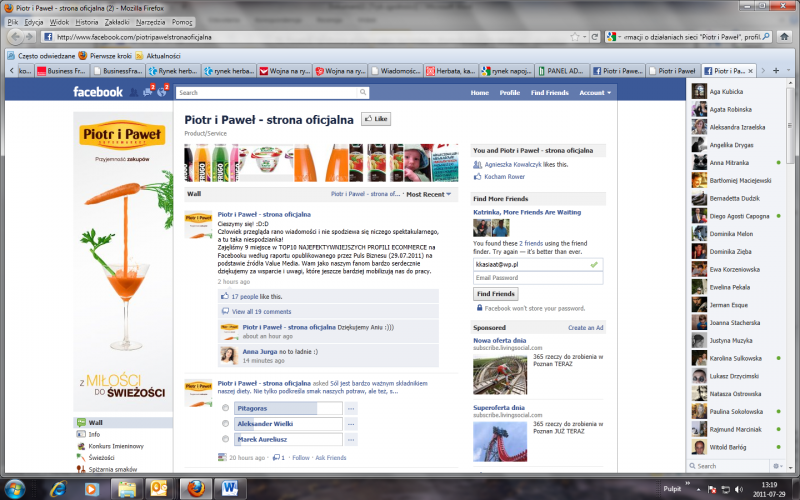The height and width of the screenshot is (500, 800).
Task: Open the Zakładki menu
Action: 117,22
